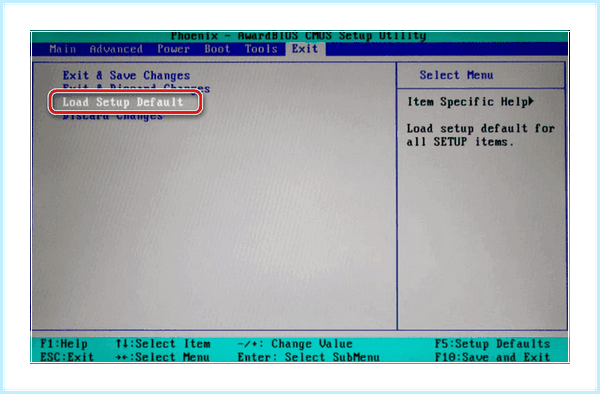Switch to the Advanced tab
The image size is (600, 394).
pos(116,49)
